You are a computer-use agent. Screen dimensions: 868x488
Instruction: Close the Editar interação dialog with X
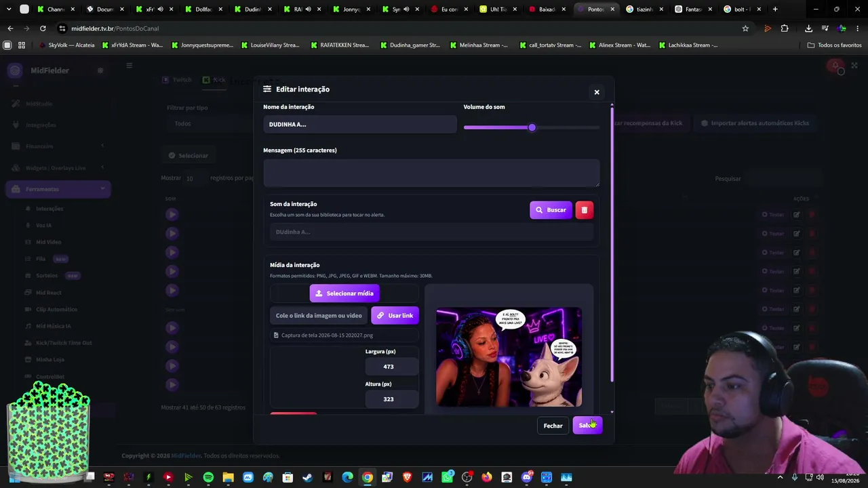(597, 92)
